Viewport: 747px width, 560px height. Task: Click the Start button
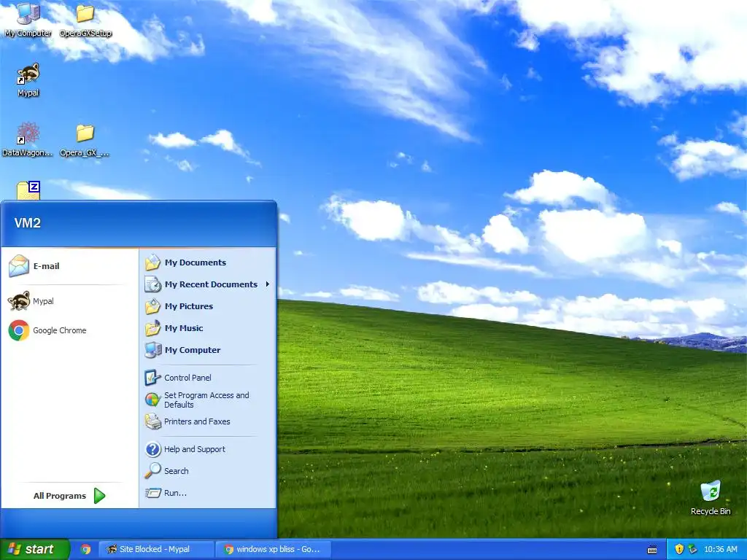(x=34, y=549)
